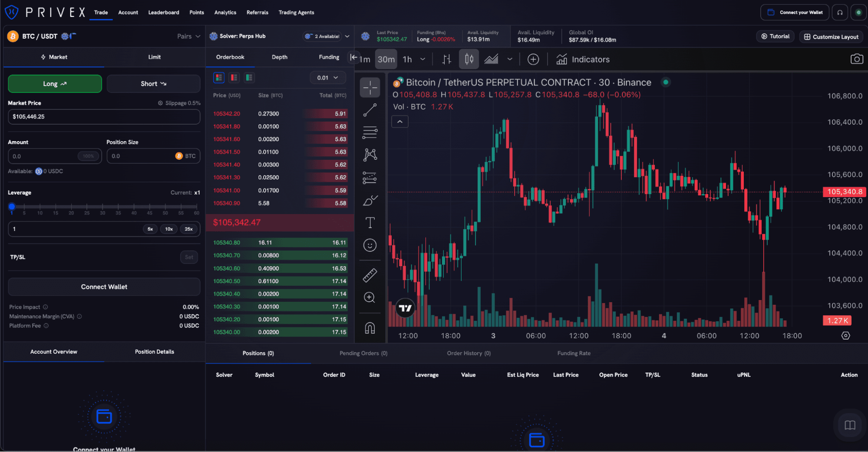Select the Long position side
The height and width of the screenshot is (452, 868).
point(55,84)
